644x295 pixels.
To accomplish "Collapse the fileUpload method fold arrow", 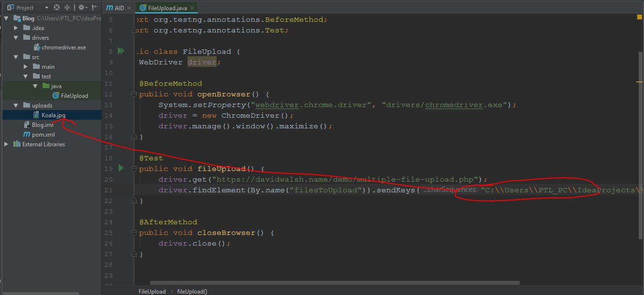I will 134,168.
